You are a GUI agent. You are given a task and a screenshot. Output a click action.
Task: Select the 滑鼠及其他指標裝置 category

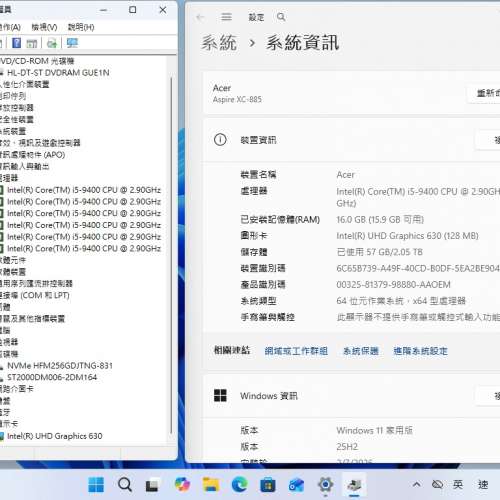coord(32,319)
